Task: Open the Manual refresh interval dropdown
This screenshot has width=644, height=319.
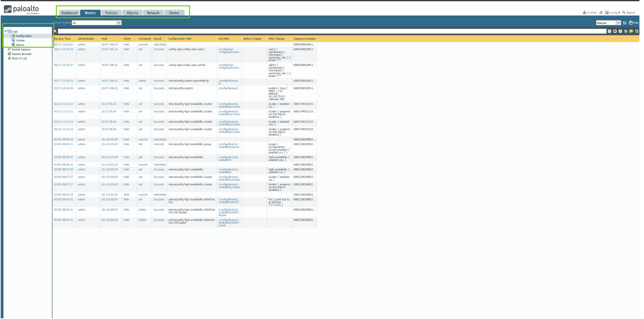Action: pyautogui.click(x=618, y=23)
